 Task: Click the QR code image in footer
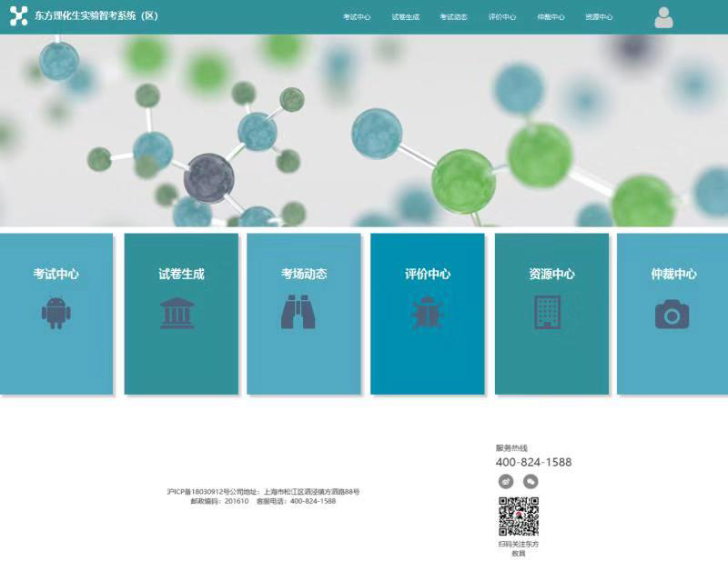[x=518, y=517]
